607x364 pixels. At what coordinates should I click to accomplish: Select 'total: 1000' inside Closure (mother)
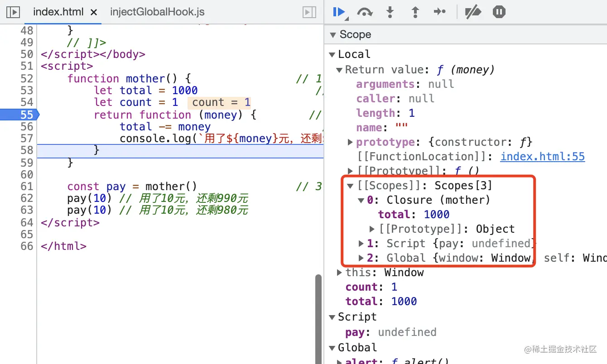[x=414, y=215]
